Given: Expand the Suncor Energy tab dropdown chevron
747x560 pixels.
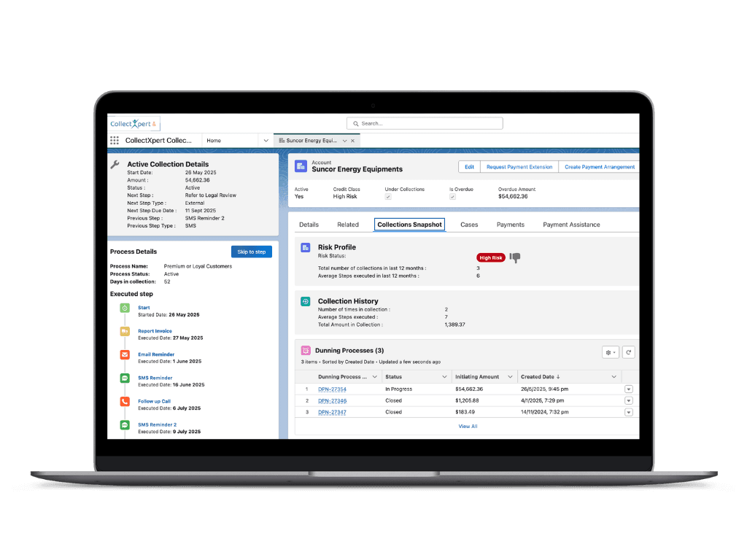Looking at the screenshot, I should pos(344,141).
